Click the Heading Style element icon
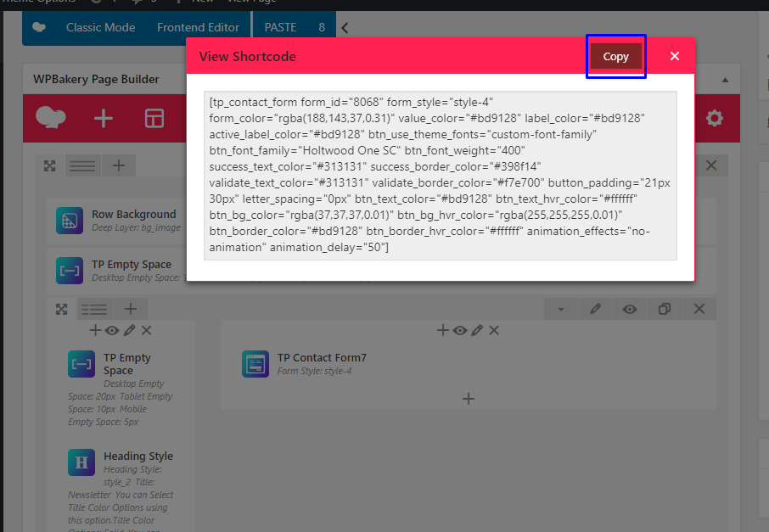Image resolution: width=769 pixels, height=532 pixels. pos(81,462)
